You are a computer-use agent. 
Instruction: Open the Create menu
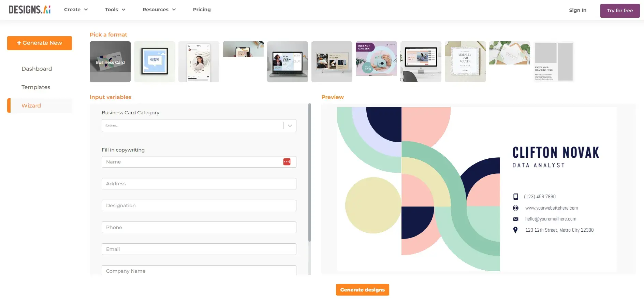point(76,10)
